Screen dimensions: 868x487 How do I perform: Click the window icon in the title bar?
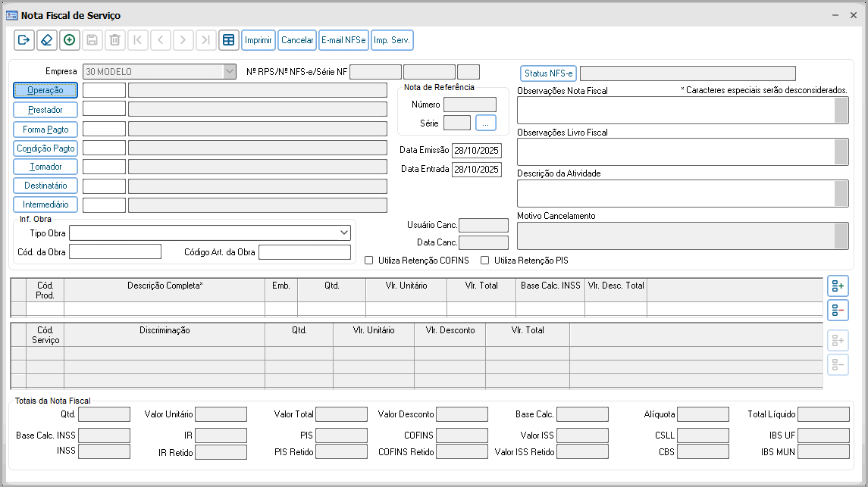(12, 15)
